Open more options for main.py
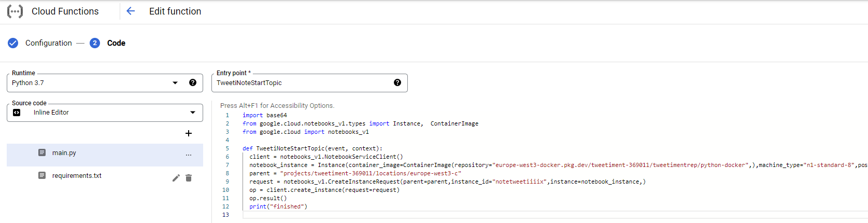 (189, 155)
